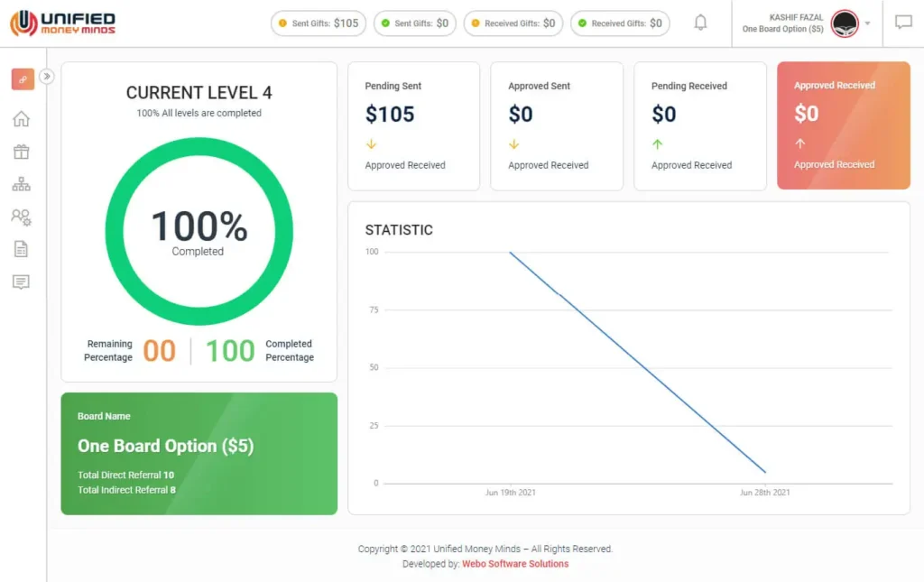
Task: Open the user profile dropdown arrow
Action: pyautogui.click(x=867, y=23)
